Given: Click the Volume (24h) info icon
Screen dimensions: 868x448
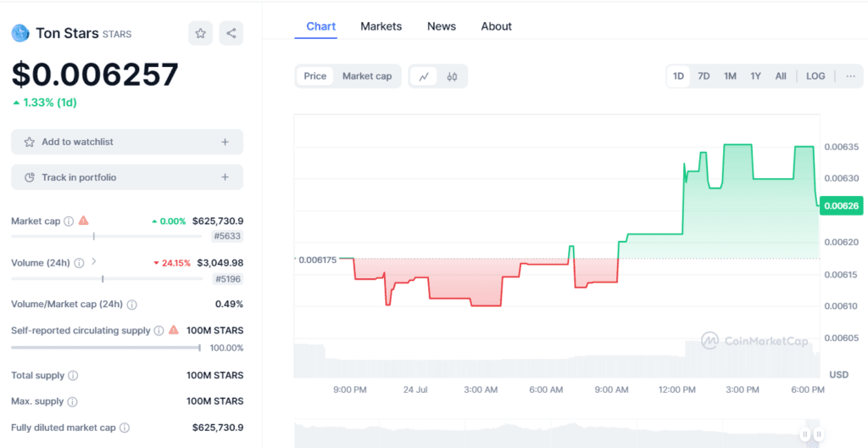Looking at the screenshot, I should tap(79, 263).
